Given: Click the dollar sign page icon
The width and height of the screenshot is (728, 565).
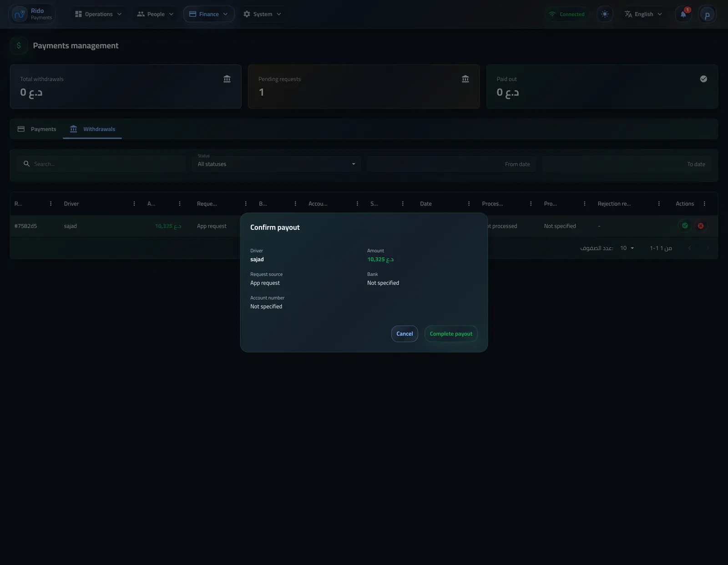Looking at the screenshot, I should (x=19, y=46).
